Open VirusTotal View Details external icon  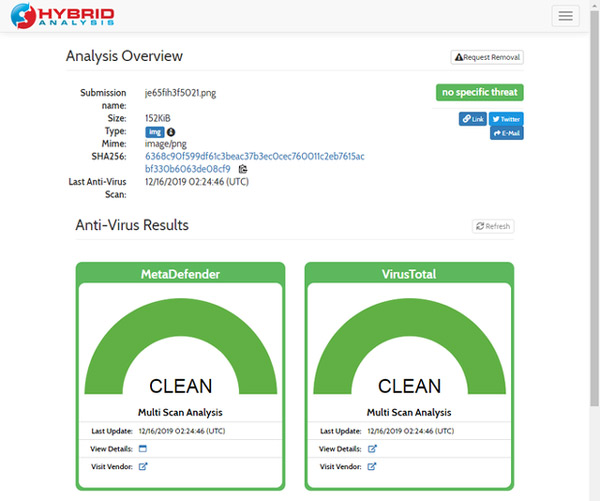372,449
